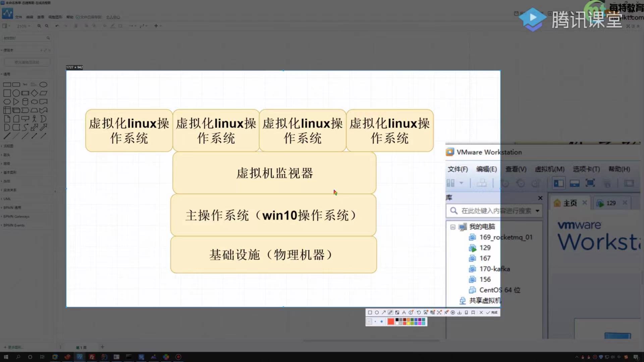Open the library search filter dropdown arrow
Screen dimensions: 644x362
[x=537, y=211]
